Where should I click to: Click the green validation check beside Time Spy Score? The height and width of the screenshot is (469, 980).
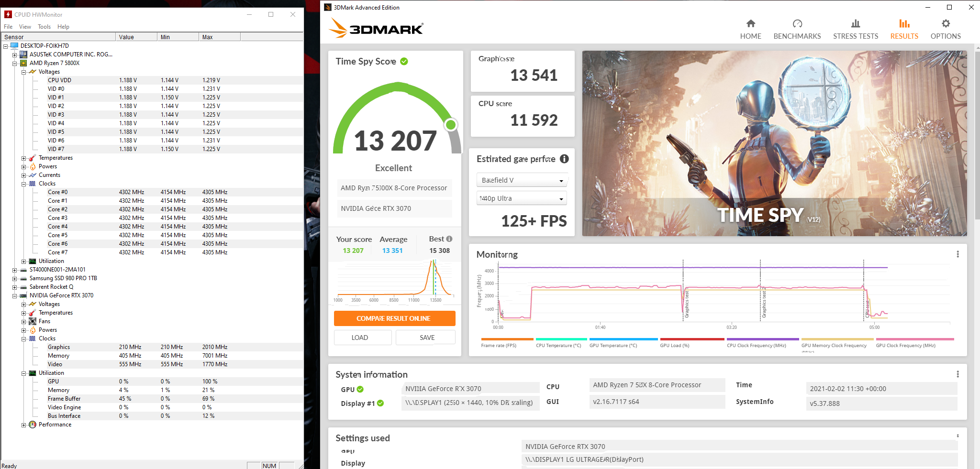(404, 61)
